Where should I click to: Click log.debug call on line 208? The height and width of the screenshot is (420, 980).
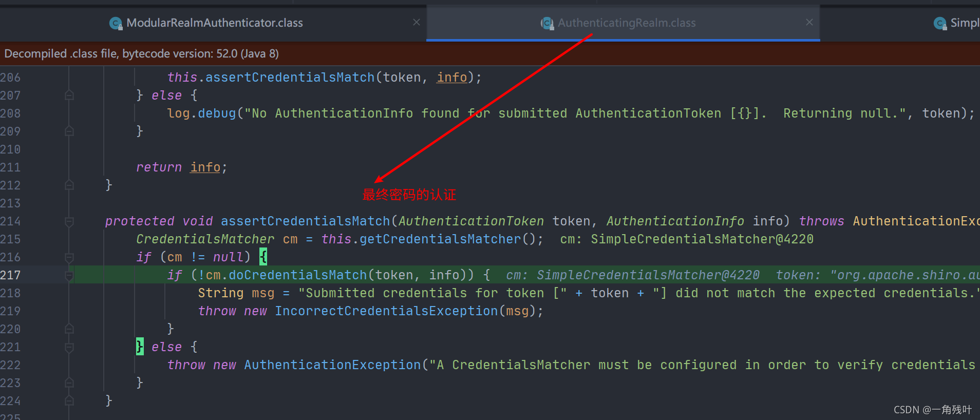[201, 113]
